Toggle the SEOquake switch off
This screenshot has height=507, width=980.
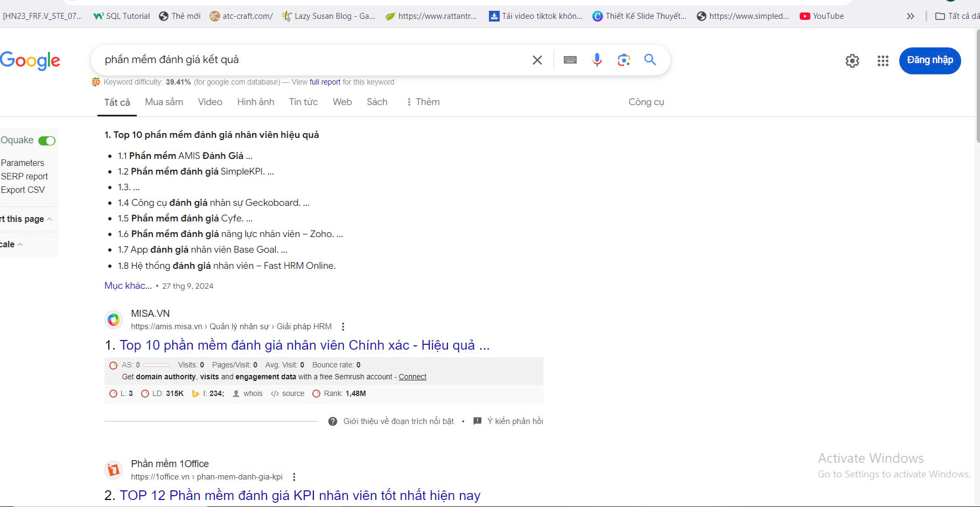click(47, 141)
